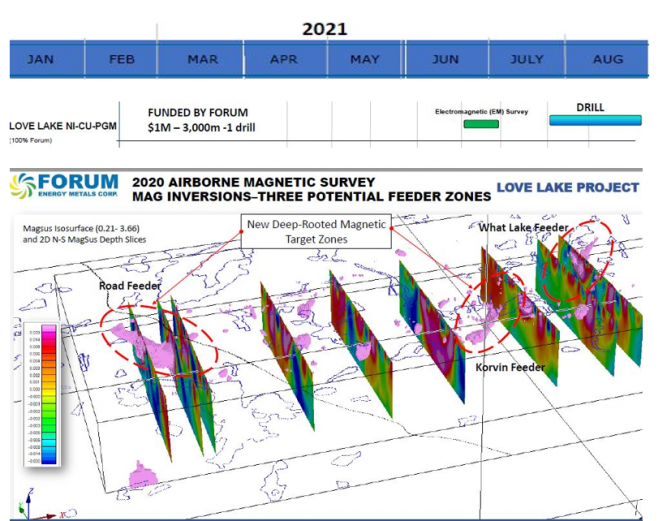Click the 2020 AIRBORNE MAGNETIC SURVEY title

coord(254,182)
